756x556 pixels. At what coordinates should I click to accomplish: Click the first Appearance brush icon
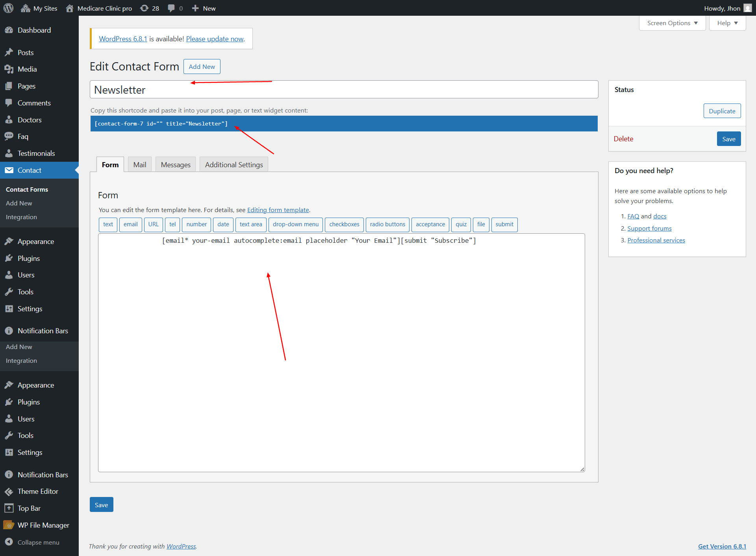tap(9, 242)
